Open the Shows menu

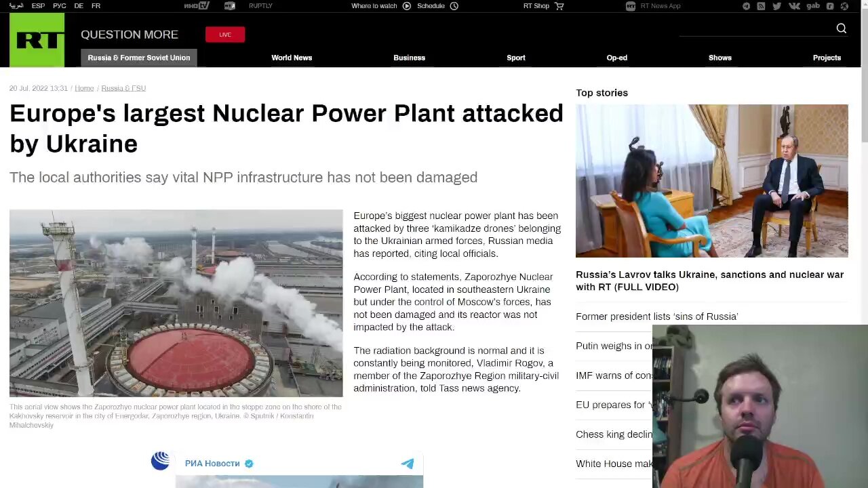[720, 58]
